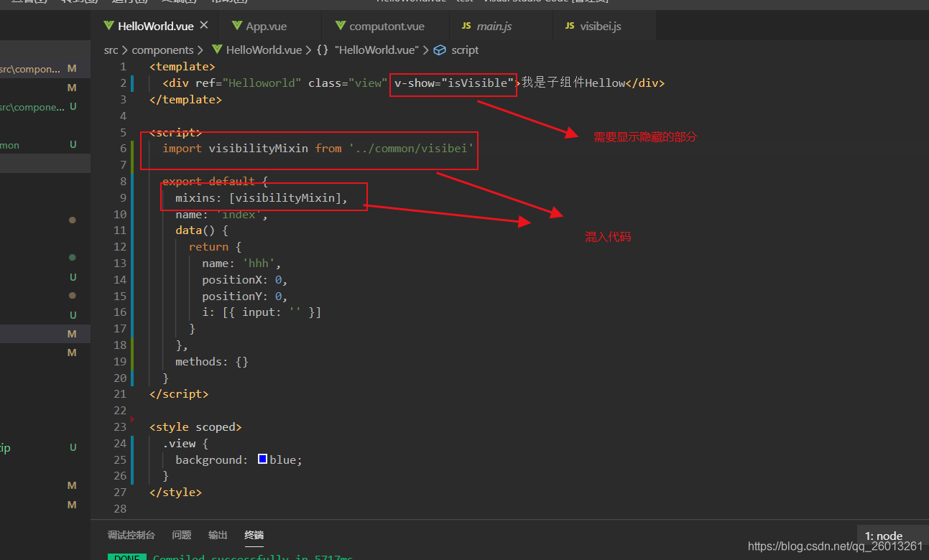Open the "HelloWorld.vue" quoted breadcrumb symbol
The height and width of the screenshot is (560, 929).
(x=376, y=50)
